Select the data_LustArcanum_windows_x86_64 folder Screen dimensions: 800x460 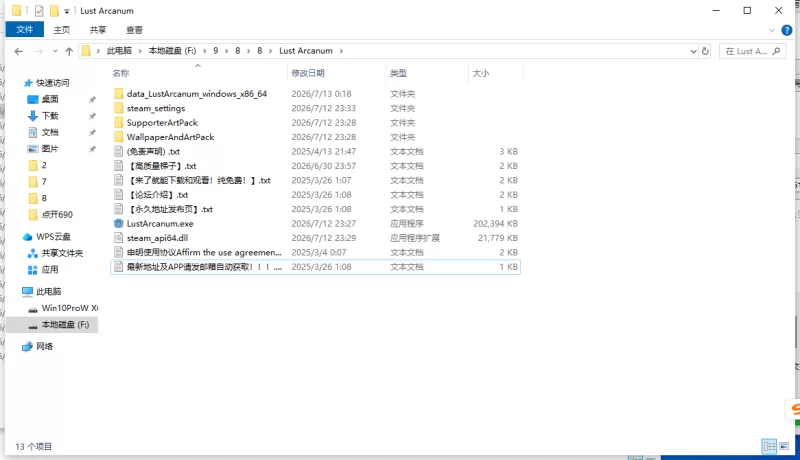[x=196, y=94]
